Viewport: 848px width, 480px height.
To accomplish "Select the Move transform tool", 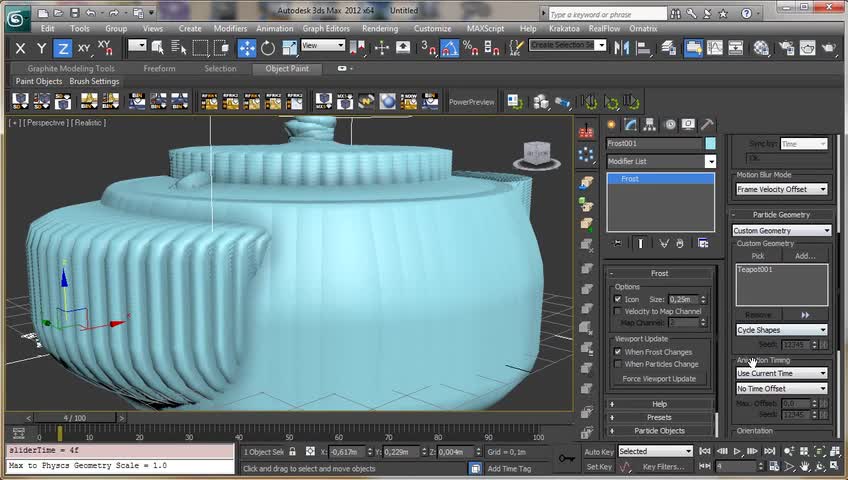I will pyautogui.click(x=246, y=47).
